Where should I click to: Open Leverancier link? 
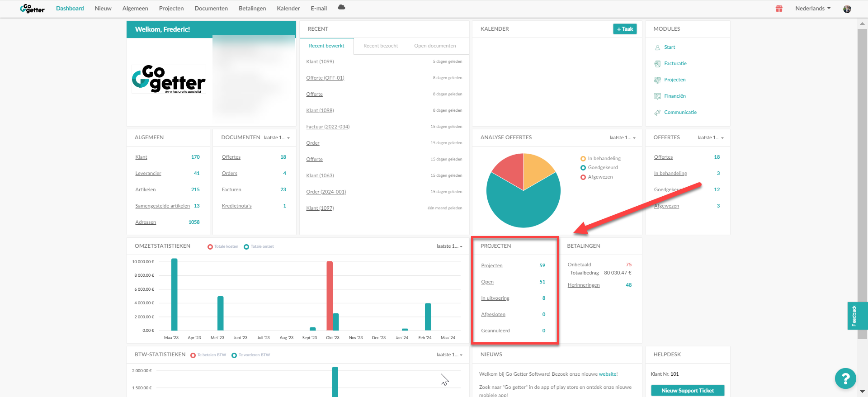coord(148,174)
